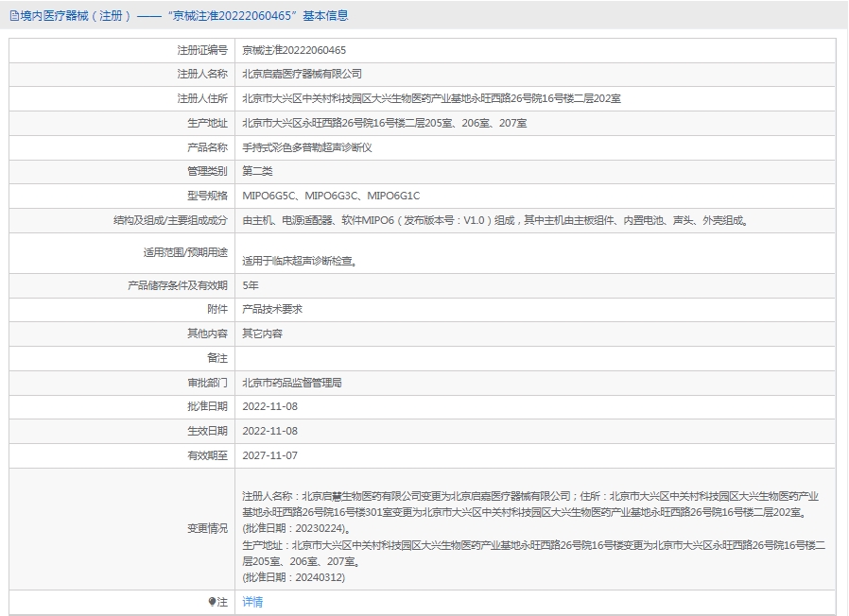Select effective date 2022-11-08 in 生效日期 row
The width and height of the screenshot is (849, 616).
click(x=269, y=432)
